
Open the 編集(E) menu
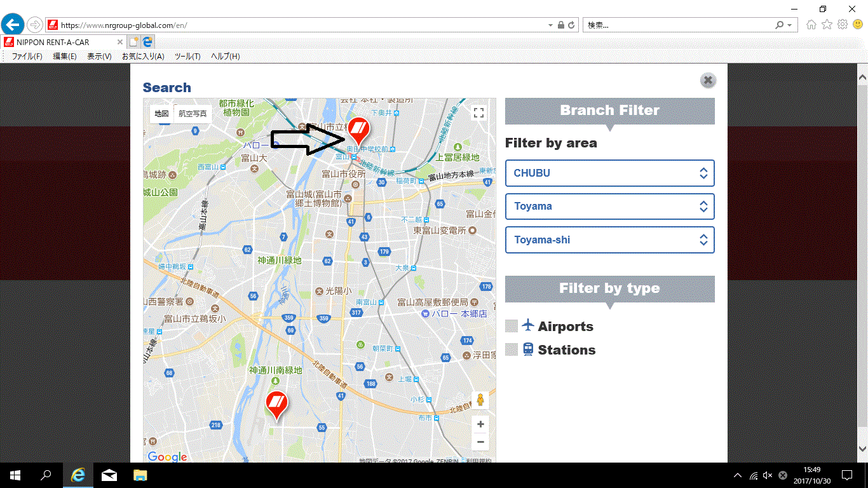[64, 56]
